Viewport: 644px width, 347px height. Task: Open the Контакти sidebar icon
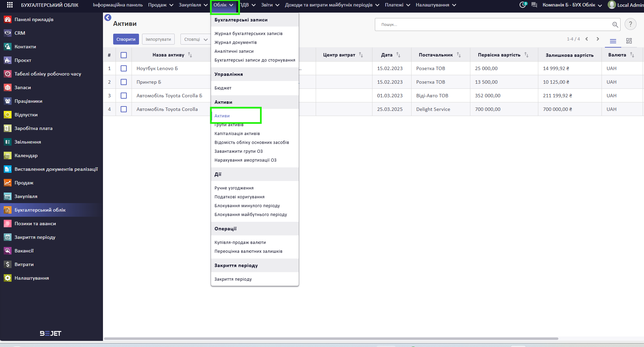[7, 47]
